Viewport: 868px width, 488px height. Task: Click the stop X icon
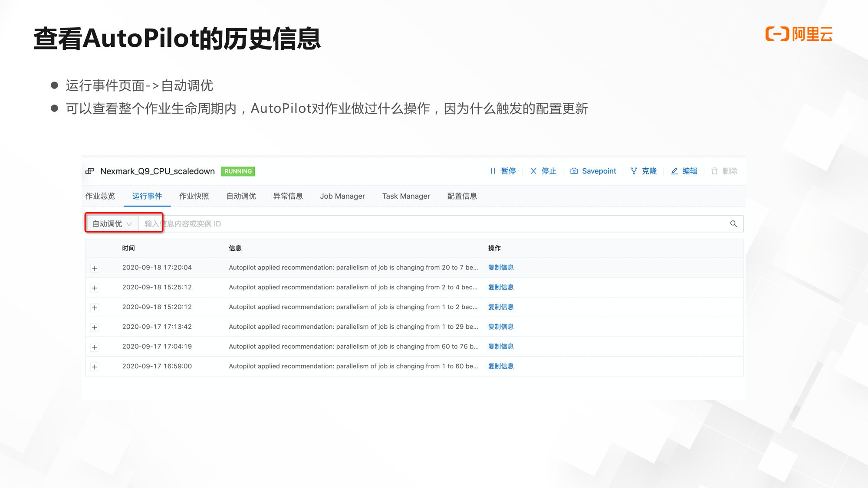[533, 171]
